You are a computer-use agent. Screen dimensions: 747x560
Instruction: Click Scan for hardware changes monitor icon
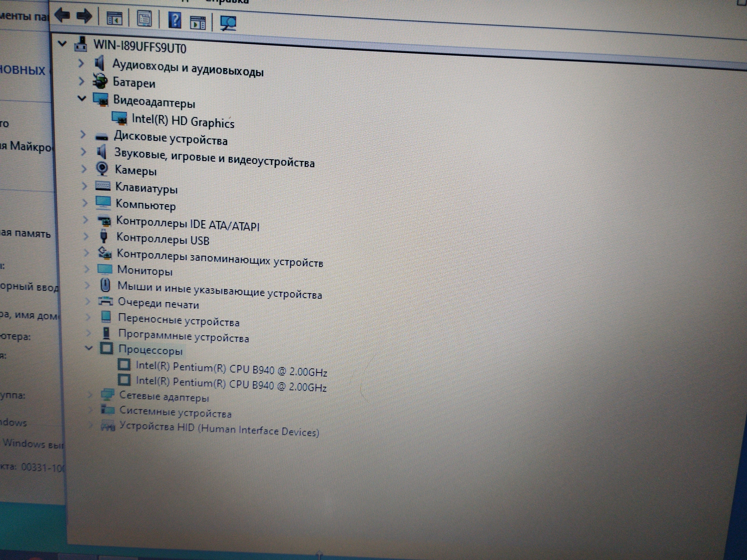click(228, 23)
